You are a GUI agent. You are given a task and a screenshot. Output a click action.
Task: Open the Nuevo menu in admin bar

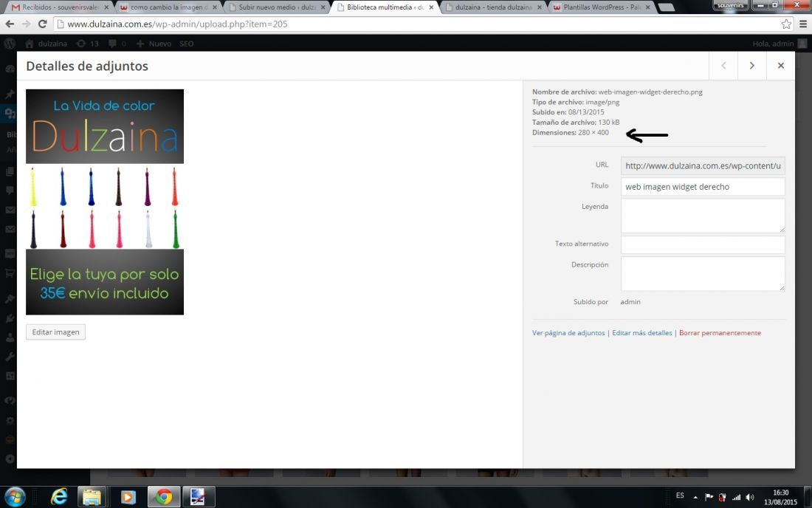pos(154,44)
